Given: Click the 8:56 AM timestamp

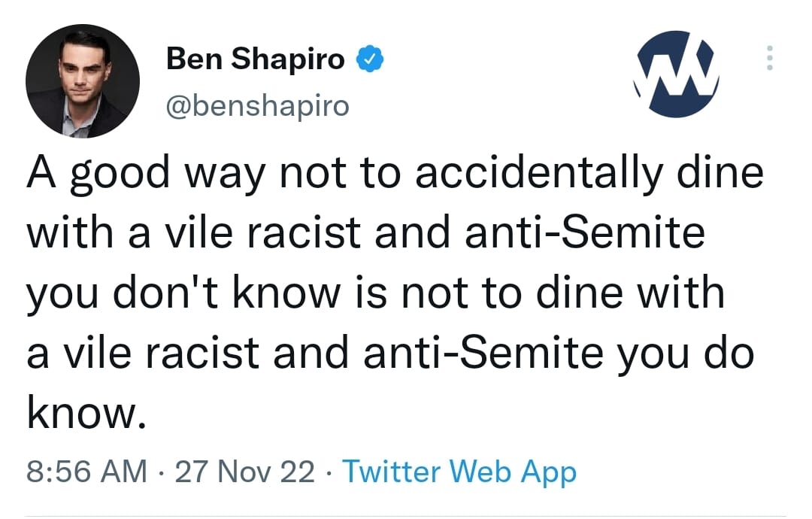Looking at the screenshot, I should pyautogui.click(x=86, y=472).
